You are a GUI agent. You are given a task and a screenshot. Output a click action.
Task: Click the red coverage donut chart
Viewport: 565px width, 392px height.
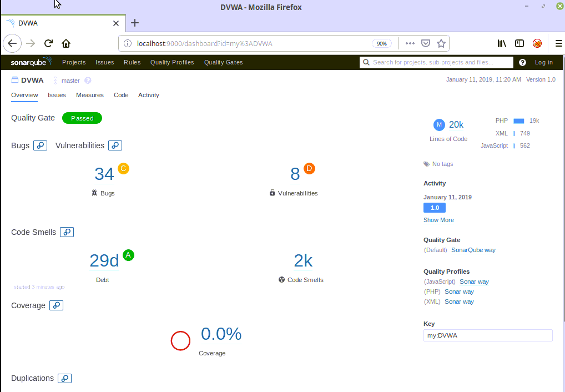(x=180, y=340)
